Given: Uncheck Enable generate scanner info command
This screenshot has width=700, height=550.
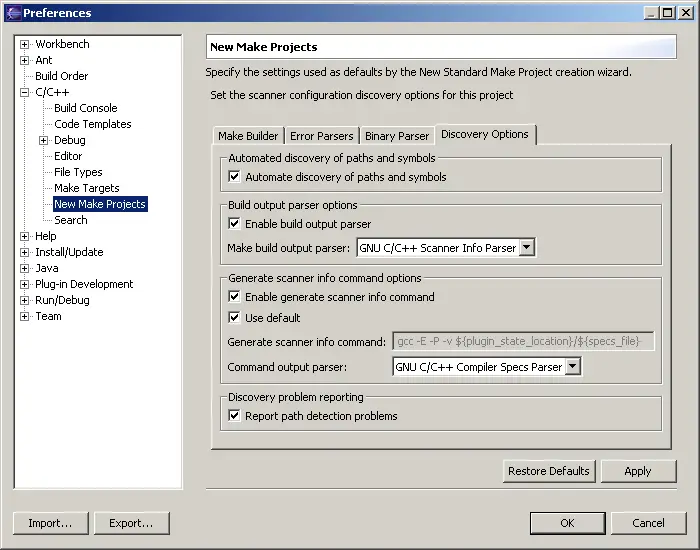Looking at the screenshot, I should tap(235, 297).
